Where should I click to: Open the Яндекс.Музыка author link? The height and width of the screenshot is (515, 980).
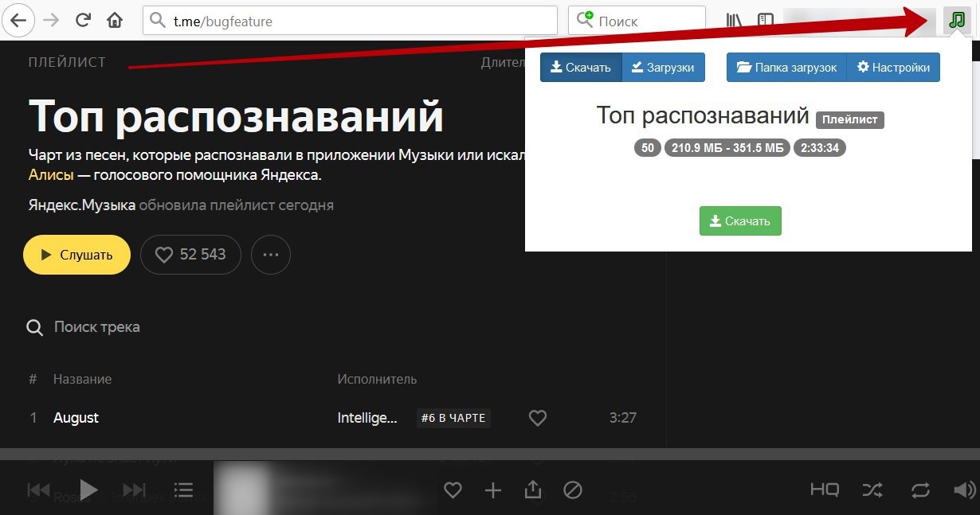point(81,205)
